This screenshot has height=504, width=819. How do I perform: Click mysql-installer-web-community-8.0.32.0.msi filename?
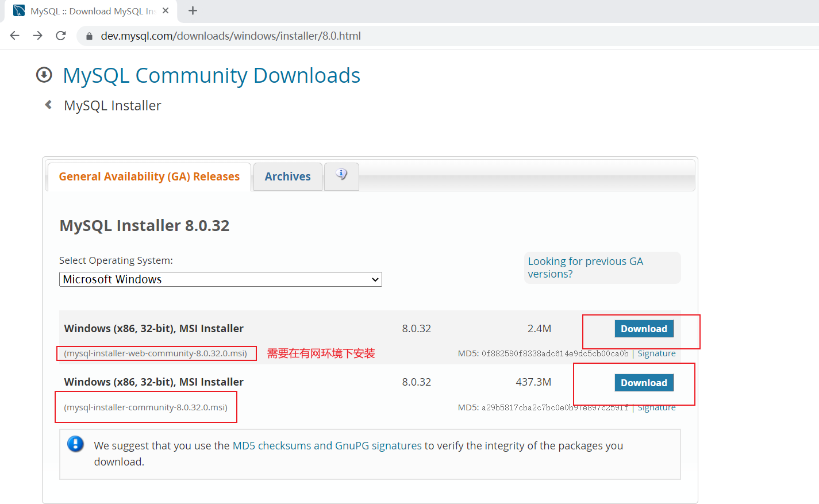pyautogui.click(x=156, y=353)
